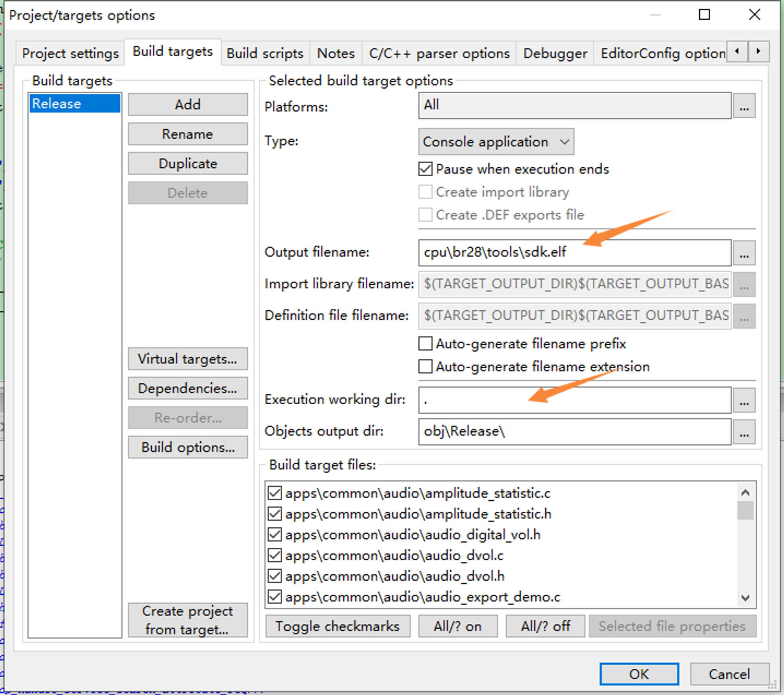Close the Project/targets options dialog
784x695 pixels.
click(754, 15)
